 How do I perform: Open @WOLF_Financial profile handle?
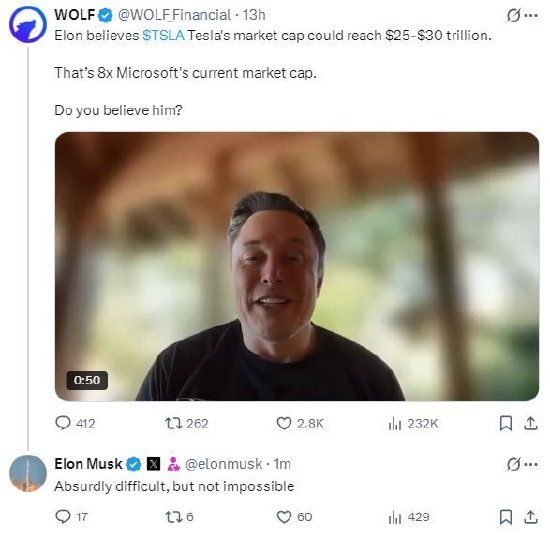(174, 15)
